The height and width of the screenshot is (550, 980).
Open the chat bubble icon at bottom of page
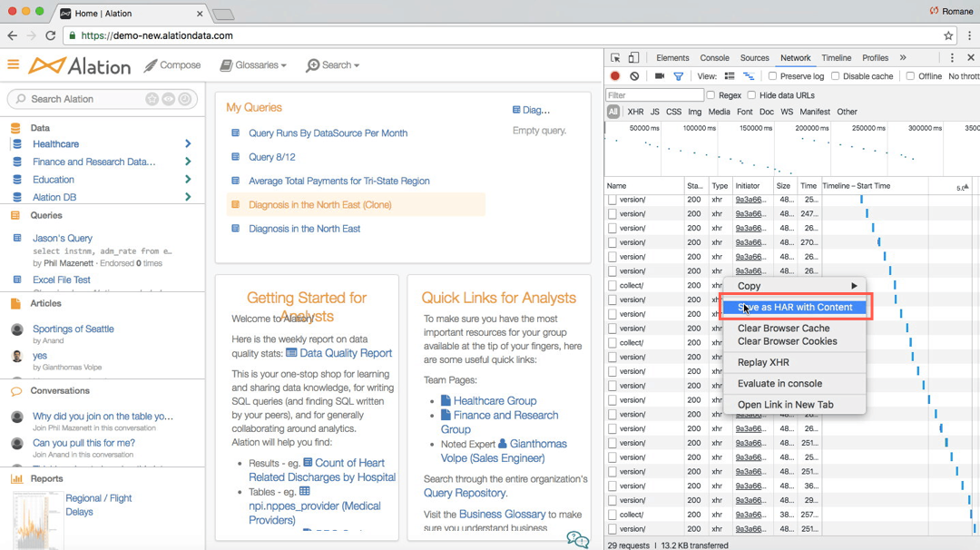click(577, 539)
